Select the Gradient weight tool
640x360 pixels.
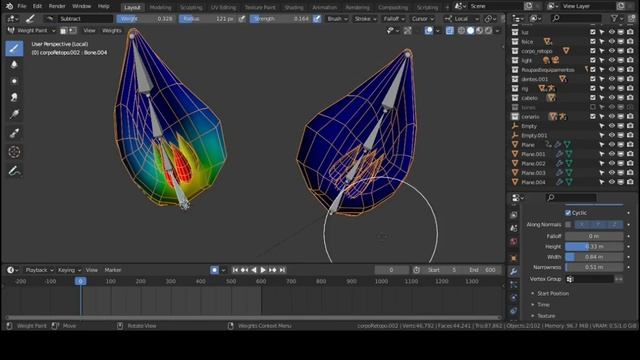(14, 114)
